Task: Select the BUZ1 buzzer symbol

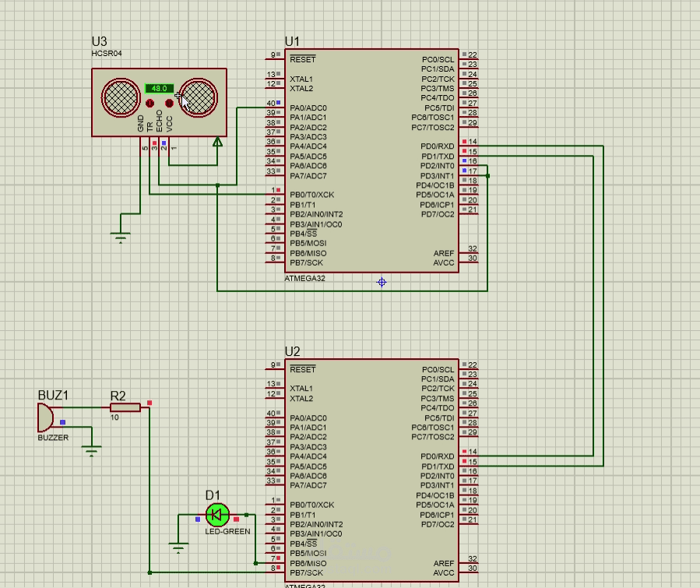Action: click(45, 417)
